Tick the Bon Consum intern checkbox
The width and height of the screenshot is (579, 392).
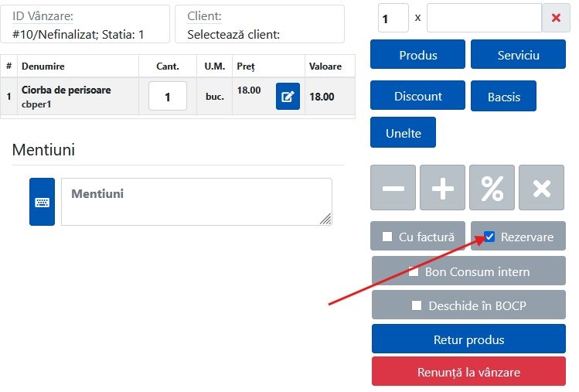click(414, 271)
